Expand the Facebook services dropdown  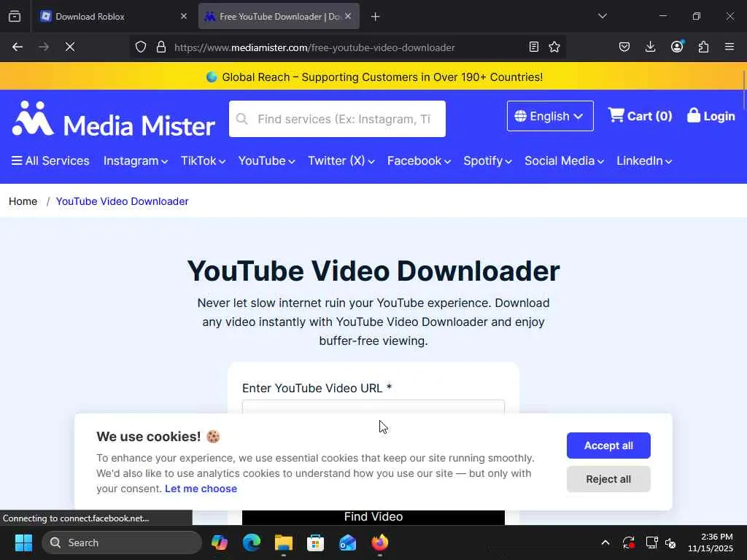click(419, 161)
